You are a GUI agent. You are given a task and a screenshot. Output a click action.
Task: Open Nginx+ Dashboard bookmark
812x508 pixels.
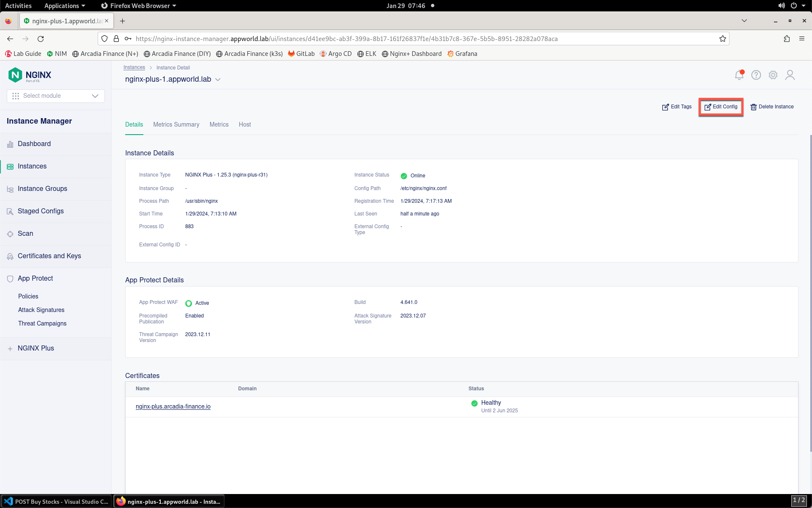tap(411, 54)
